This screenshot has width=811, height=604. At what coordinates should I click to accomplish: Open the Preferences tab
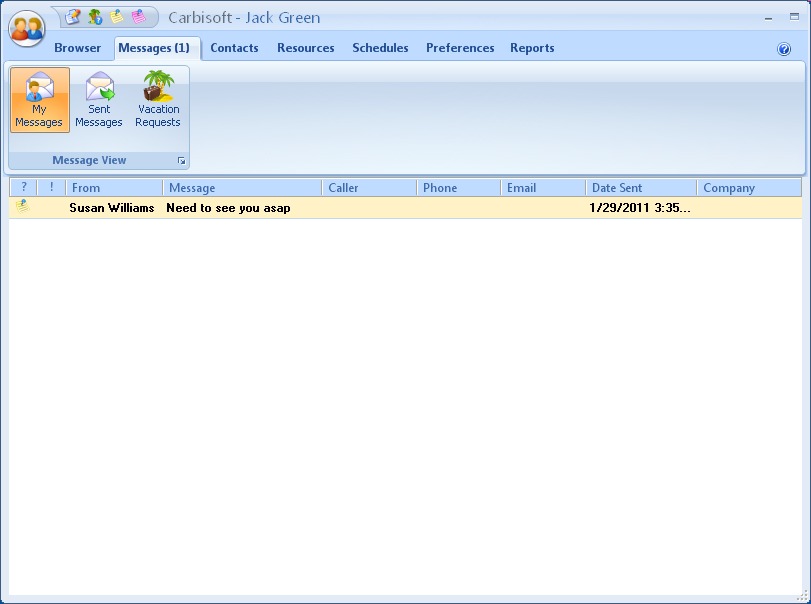460,48
